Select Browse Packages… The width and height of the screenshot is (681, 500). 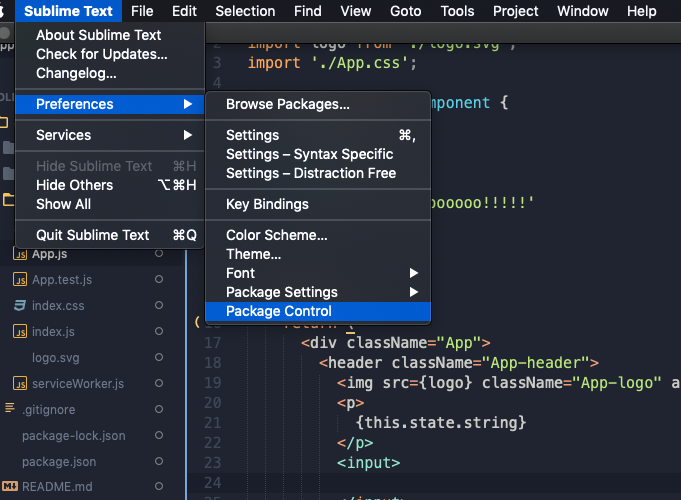318,104
